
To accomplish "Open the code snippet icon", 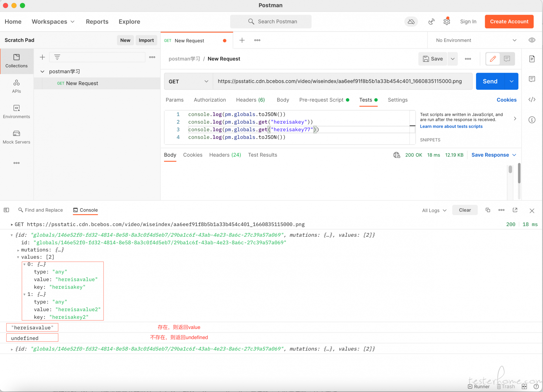I will pyautogui.click(x=532, y=99).
